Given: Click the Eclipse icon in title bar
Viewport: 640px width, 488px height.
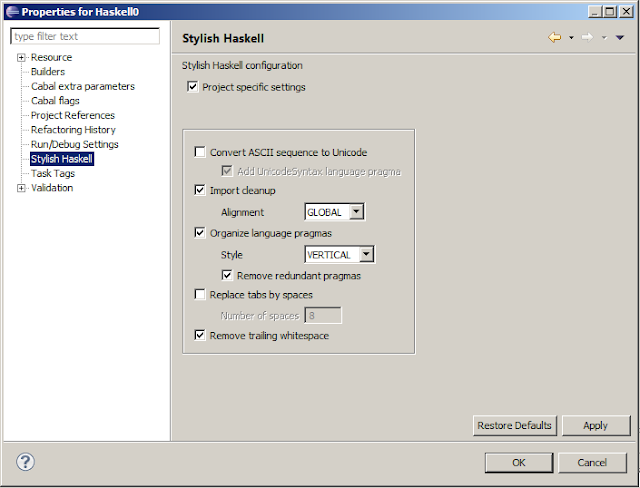Looking at the screenshot, I should 12,12.
